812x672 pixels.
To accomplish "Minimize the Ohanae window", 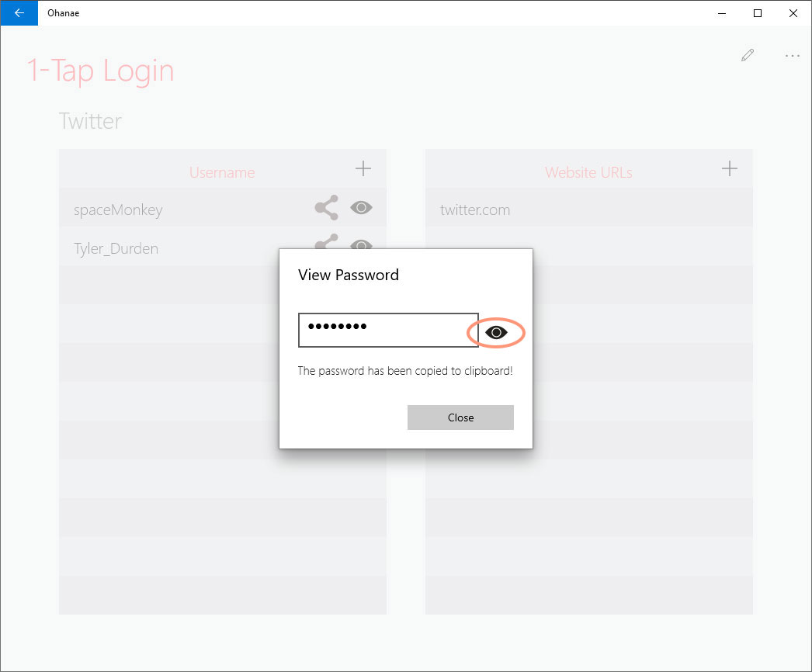I will click(722, 13).
